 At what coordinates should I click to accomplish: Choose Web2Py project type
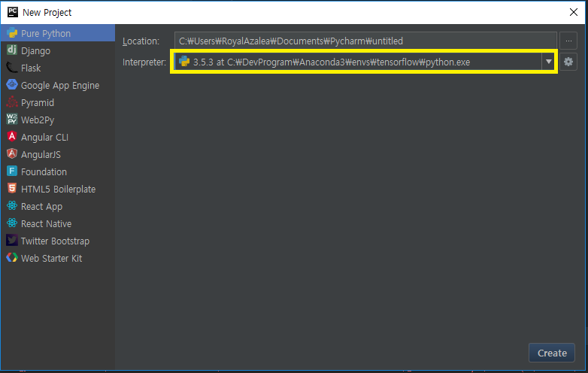point(58,120)
